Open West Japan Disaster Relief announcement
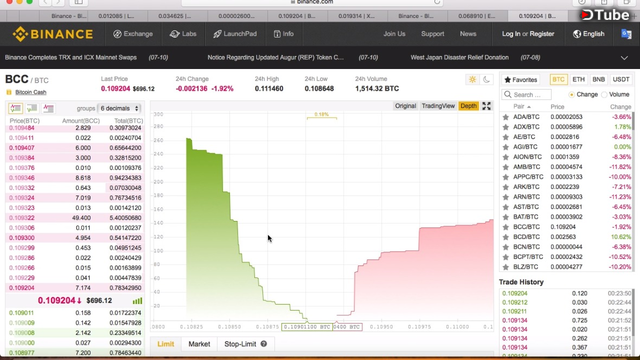640x360 pixels. click(460, 58)
